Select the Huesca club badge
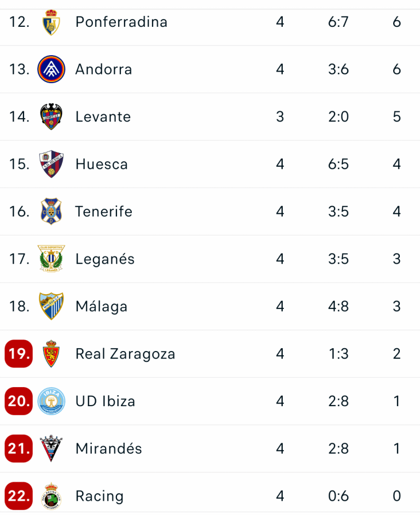The image size is (420, 515). [51, 164]
